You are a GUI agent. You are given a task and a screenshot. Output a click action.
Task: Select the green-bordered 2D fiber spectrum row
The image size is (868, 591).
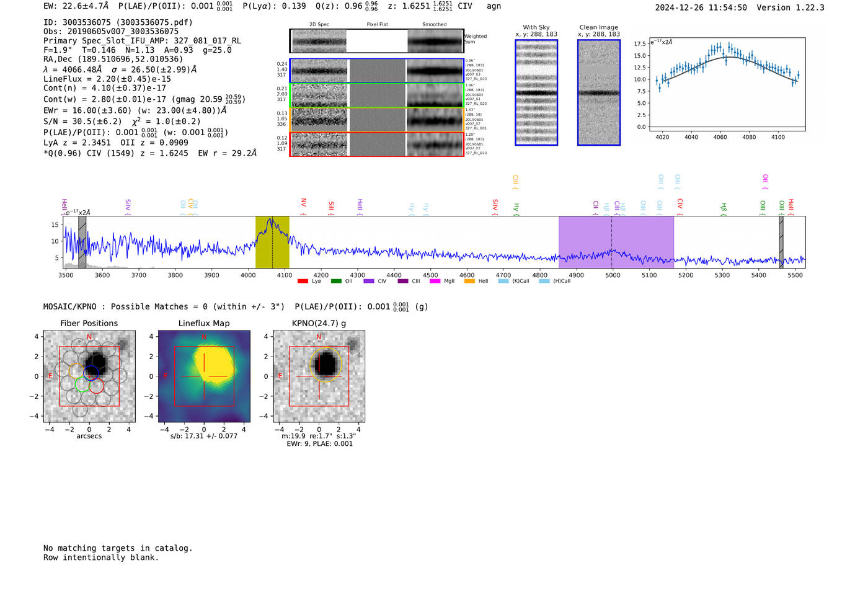[x=377, y=96]
